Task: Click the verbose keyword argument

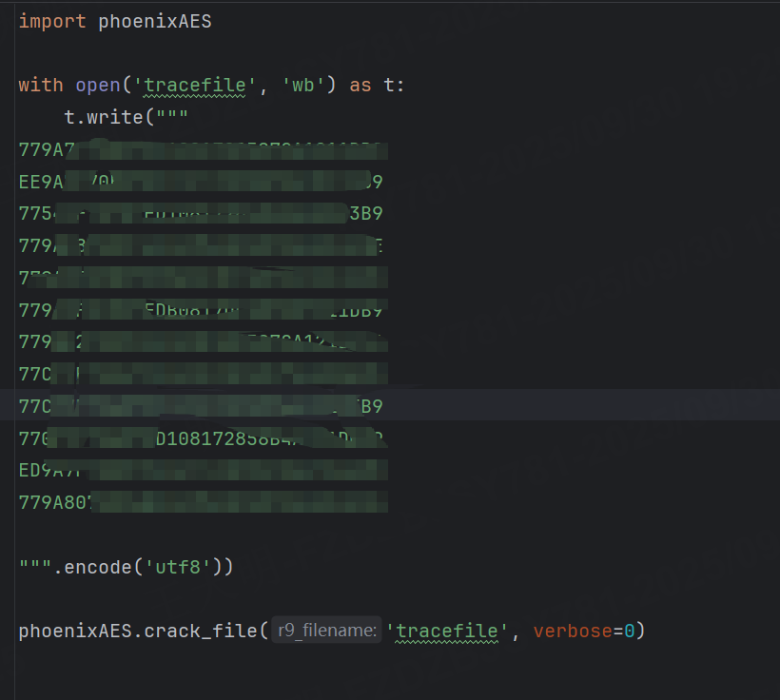Action: (x=573, y=632)
